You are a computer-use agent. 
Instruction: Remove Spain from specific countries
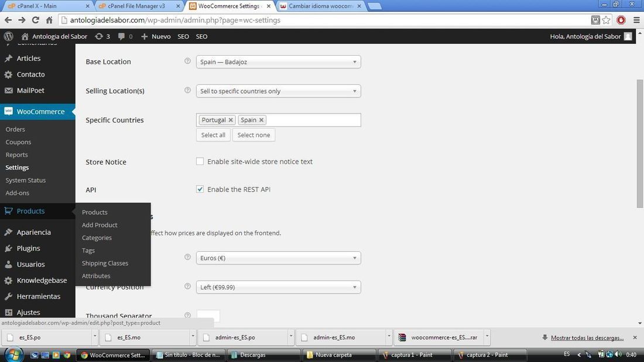click(261, 120)
